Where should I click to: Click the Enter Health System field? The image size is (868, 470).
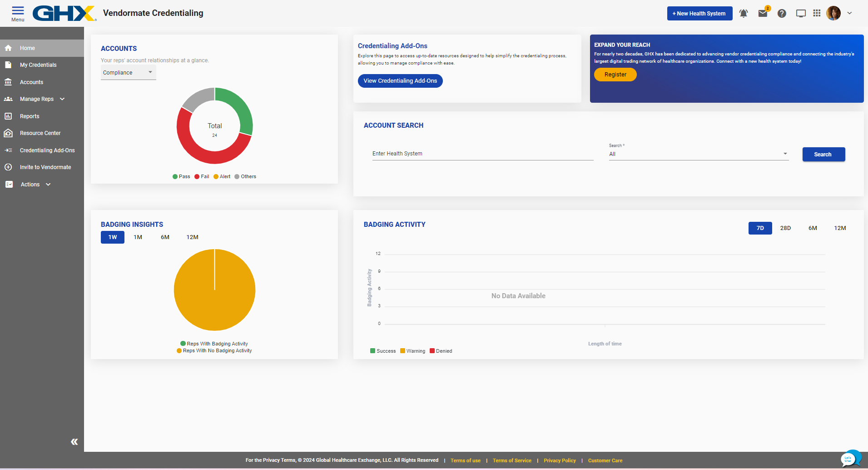[x=482, y=154]
